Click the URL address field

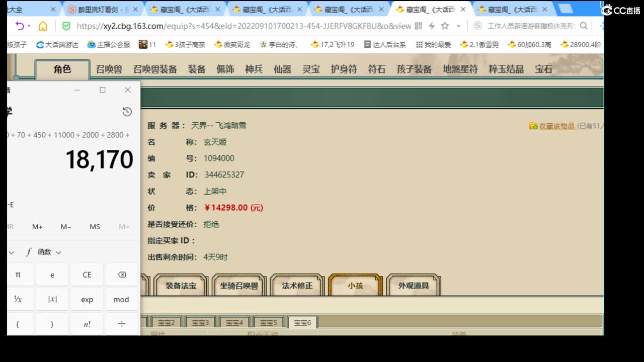pos(244,26)
